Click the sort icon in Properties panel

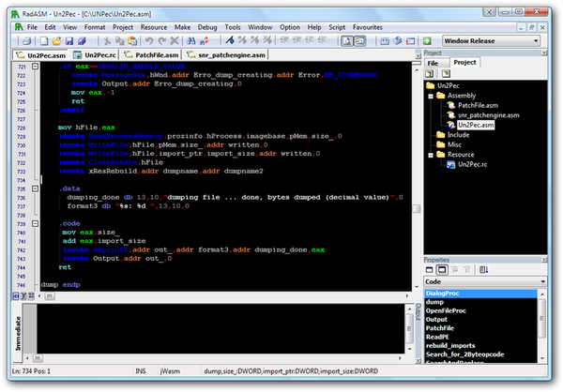(x=483, y=269)
